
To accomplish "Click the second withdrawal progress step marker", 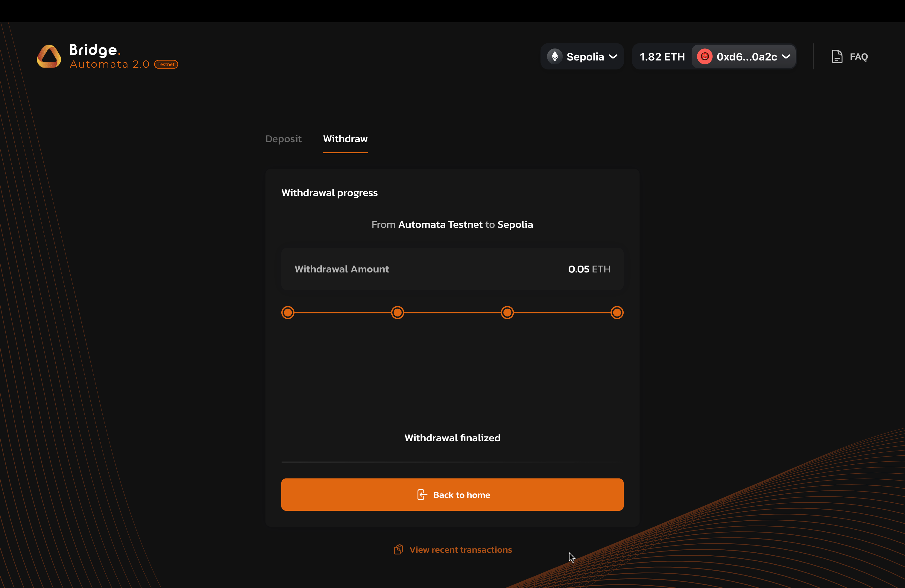I will [397, 313].
